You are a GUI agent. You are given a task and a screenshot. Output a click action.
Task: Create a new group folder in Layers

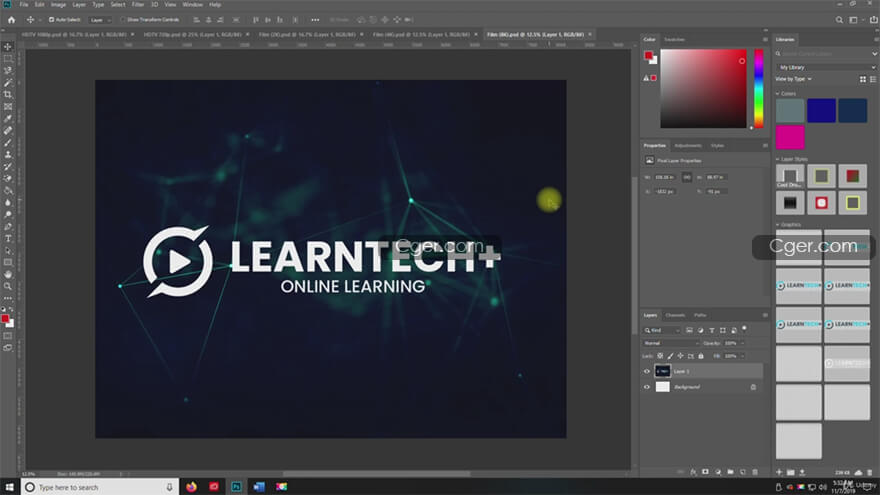(x=730, y=472)
